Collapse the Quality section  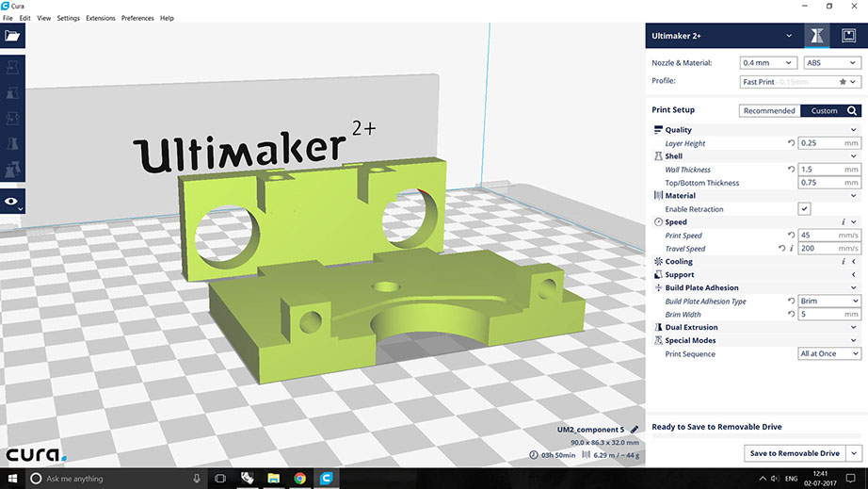coord(853,130)
